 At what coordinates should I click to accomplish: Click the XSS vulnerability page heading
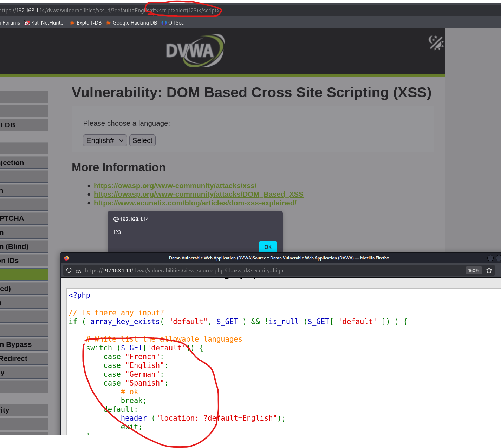252,93
